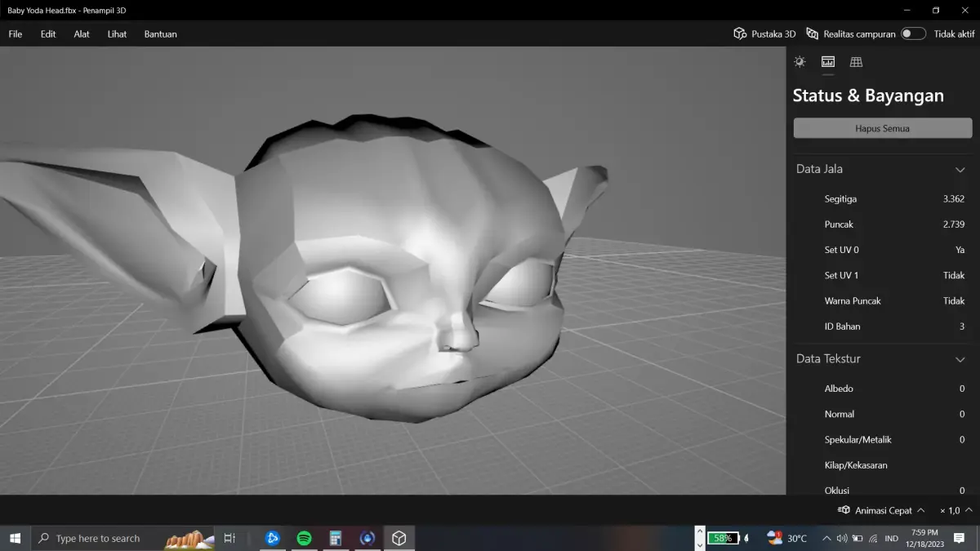Viewport: 980px width, 551px height.
Task: Open the × 1,0 speed dropdown
Action: (955, 510)
